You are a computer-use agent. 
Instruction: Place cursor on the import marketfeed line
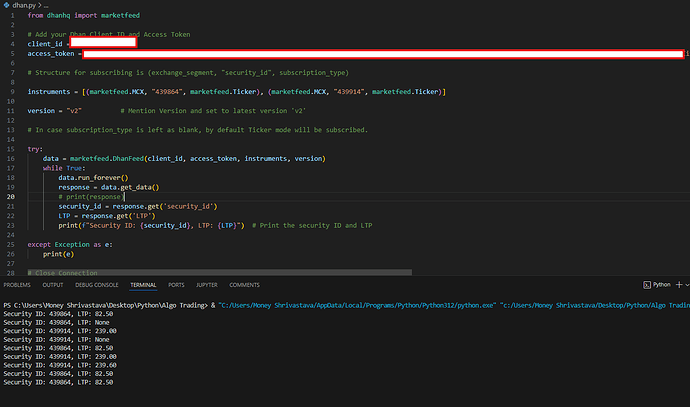84,15
